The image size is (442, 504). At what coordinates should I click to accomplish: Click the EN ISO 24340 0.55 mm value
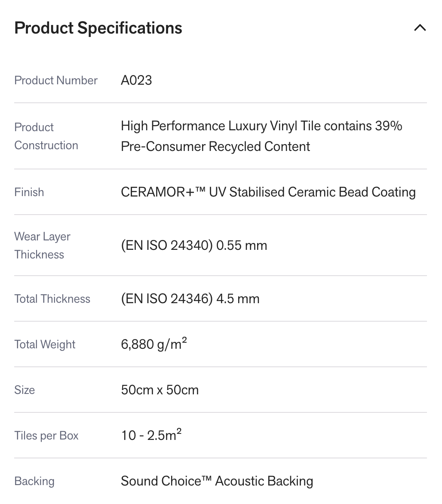tap(194, 246)
